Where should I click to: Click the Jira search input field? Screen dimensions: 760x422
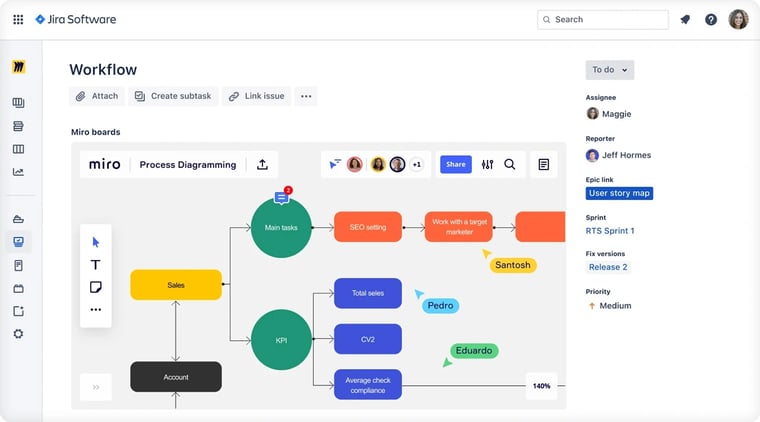pos(603,19)
